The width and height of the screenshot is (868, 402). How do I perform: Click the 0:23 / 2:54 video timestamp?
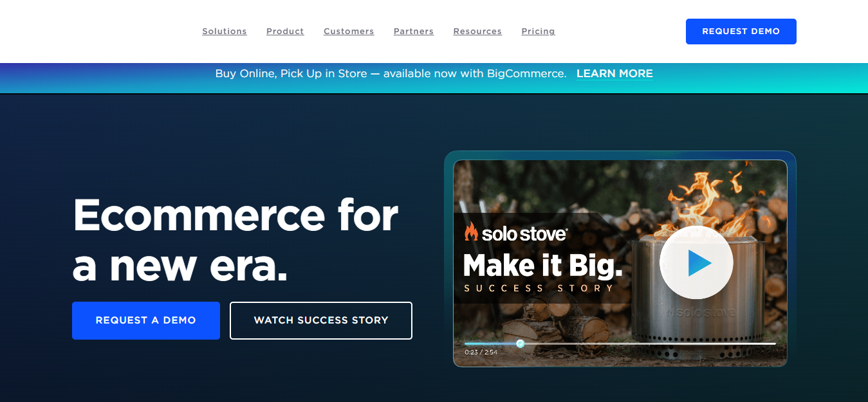tap(481, 352)
